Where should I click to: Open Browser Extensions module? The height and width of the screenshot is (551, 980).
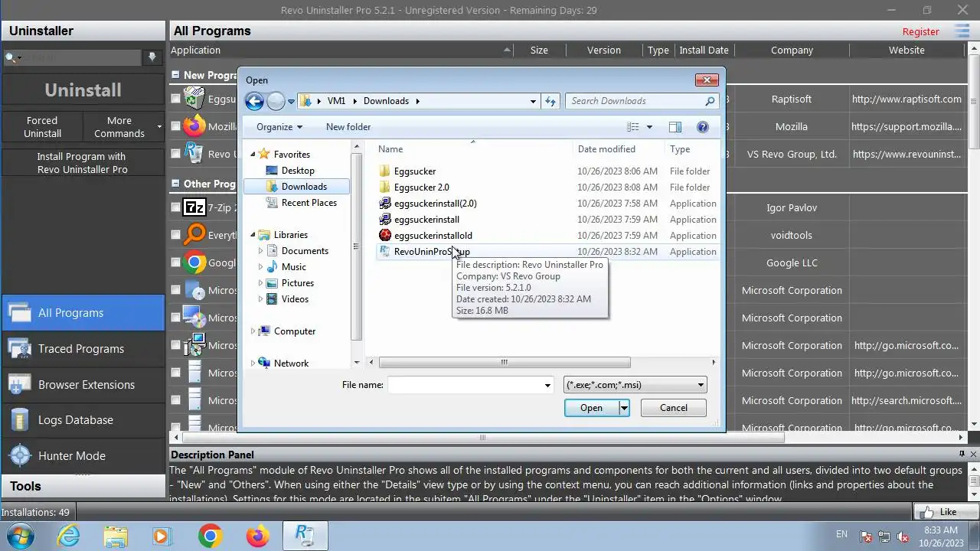pos(83,384)
